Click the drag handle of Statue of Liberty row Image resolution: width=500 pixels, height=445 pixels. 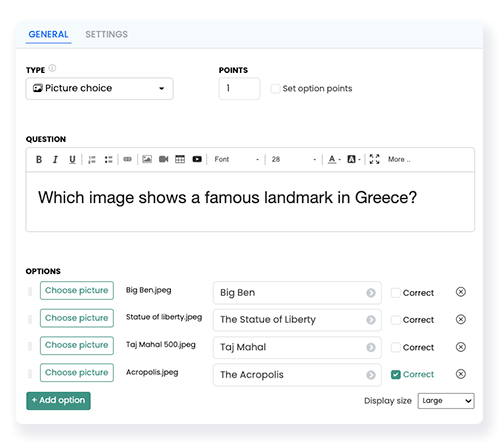pos(30,319)
